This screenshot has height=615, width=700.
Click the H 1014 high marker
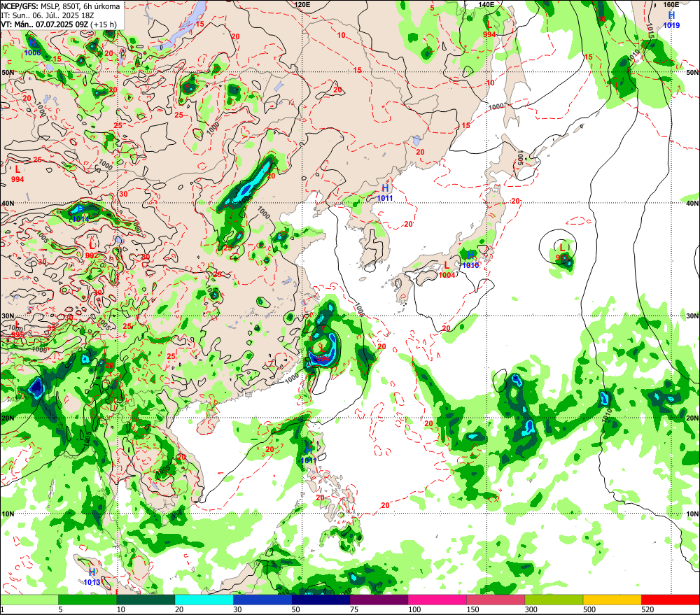click(80, 214)
